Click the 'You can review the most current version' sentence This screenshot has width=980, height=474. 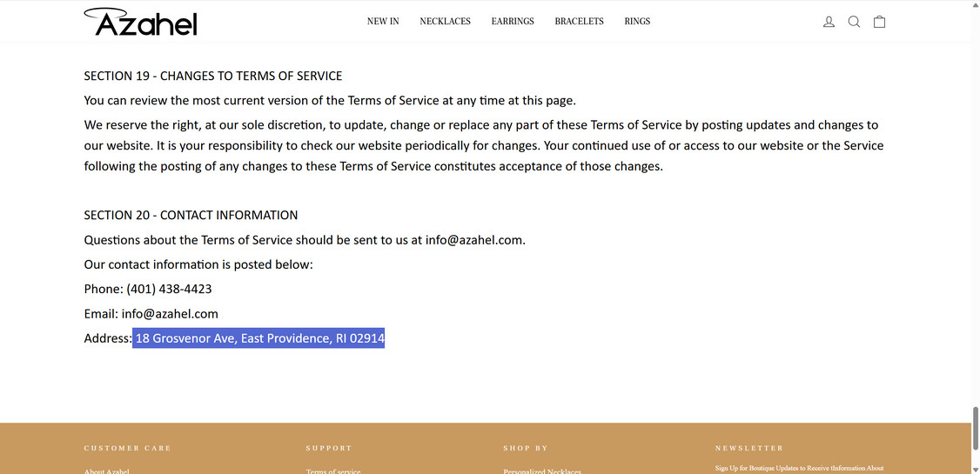pyautogui.click(x=330, y=101)
